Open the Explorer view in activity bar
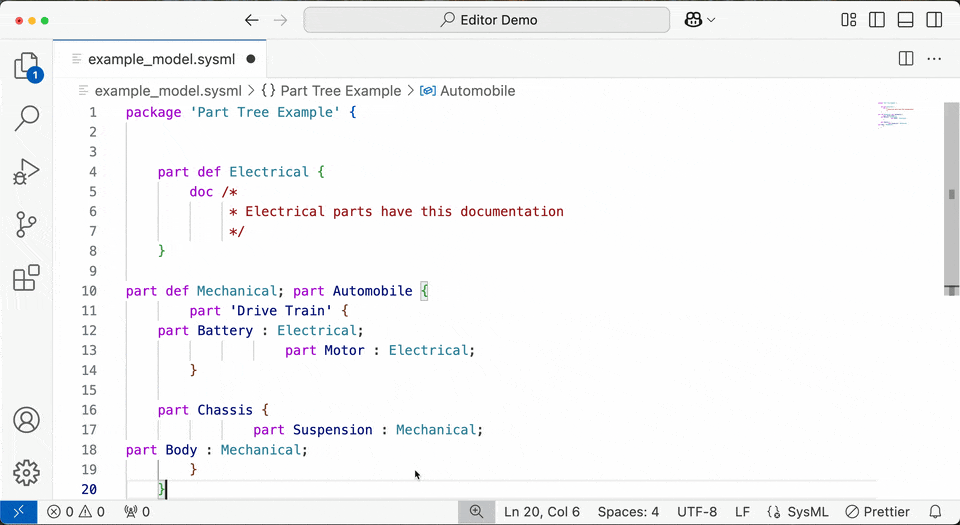Viewport: 960px width, 525px height. click(27, 66)
